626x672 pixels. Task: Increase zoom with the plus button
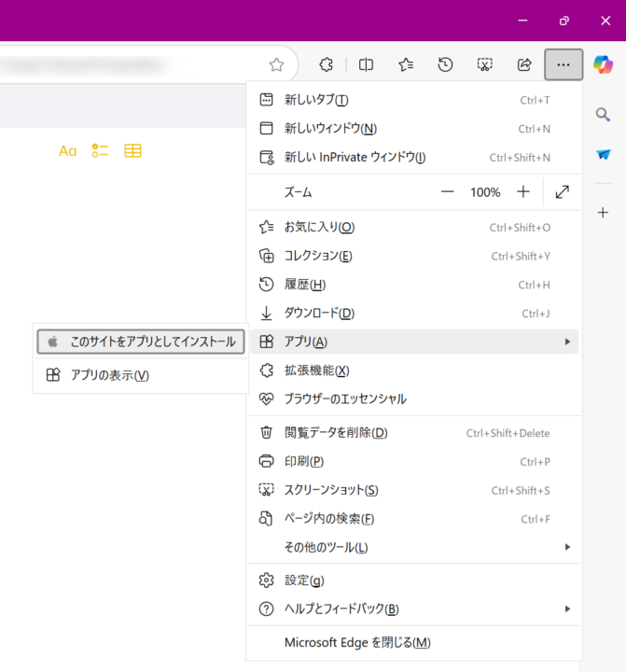click(523, 192)
